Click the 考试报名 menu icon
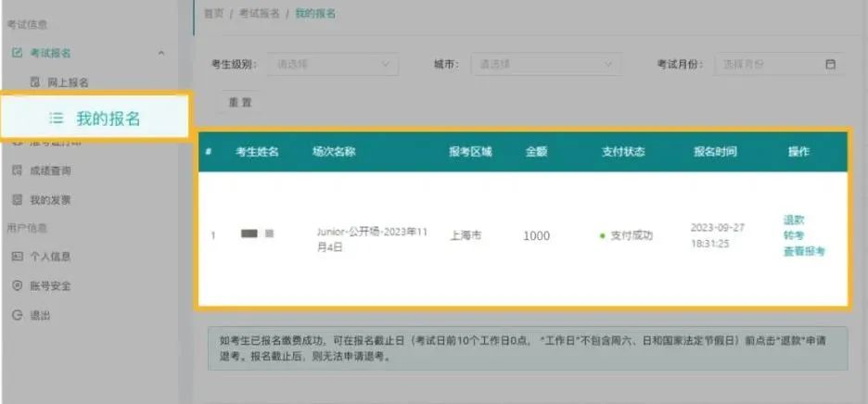This screenshot has width=868, height=404. point(17,53)
